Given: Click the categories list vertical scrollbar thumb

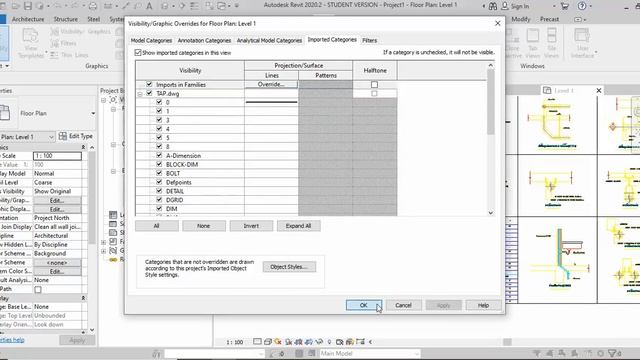Looking at the screenshot, I should click(491, 102).
